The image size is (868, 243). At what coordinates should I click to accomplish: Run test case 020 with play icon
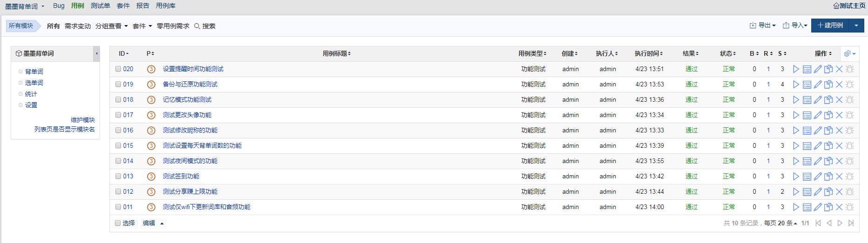click(796, 69)
